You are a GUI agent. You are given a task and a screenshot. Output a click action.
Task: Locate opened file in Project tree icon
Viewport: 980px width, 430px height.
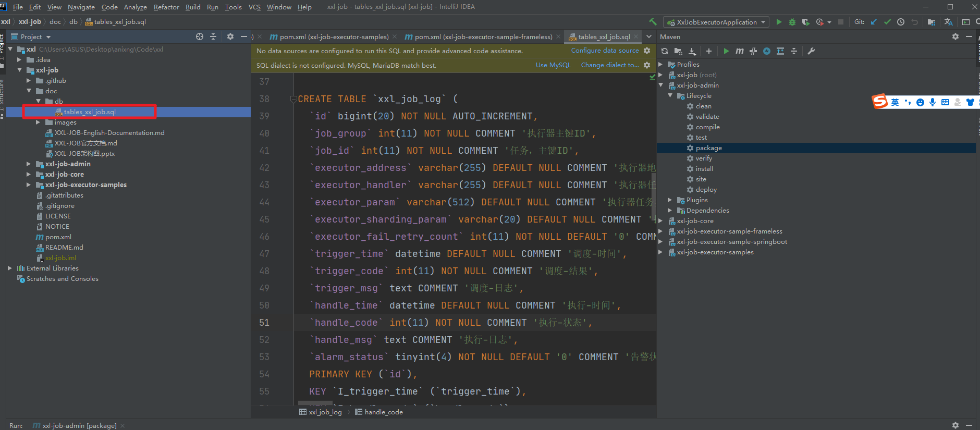click(x=200, y=36)
